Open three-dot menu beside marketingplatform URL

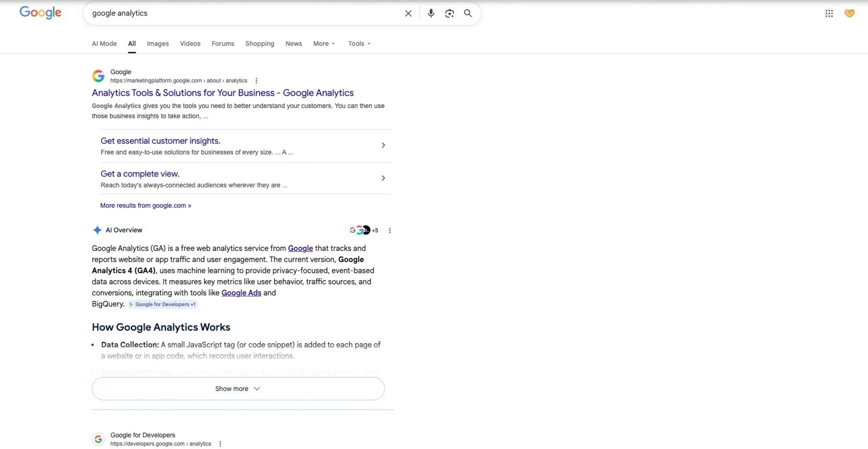click(256, 81)
